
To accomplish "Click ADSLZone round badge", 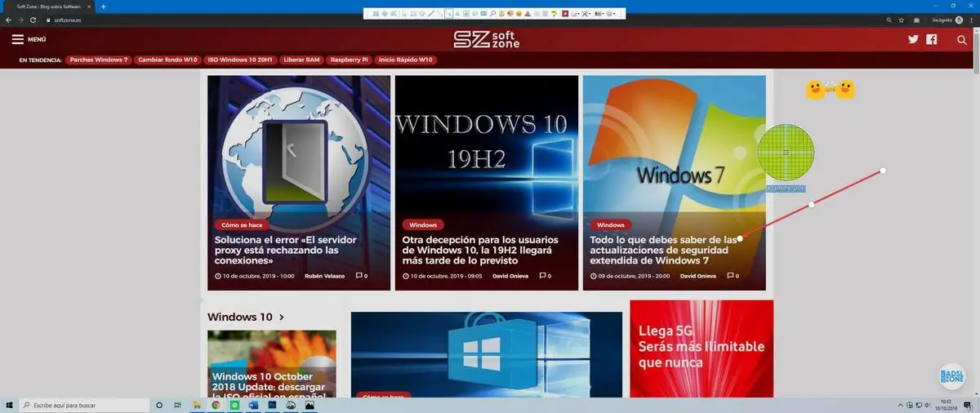I will [x=952, y=376].
